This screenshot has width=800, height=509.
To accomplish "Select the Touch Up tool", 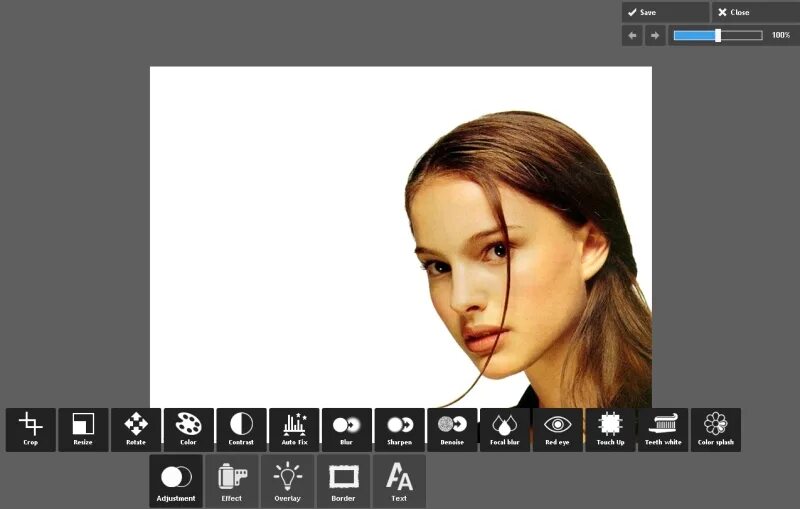I will [610, 429].
